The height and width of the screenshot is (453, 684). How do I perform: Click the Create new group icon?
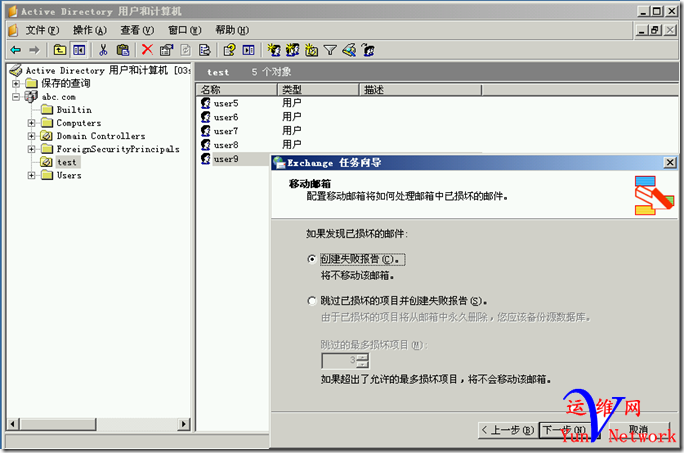pos(293,50)
